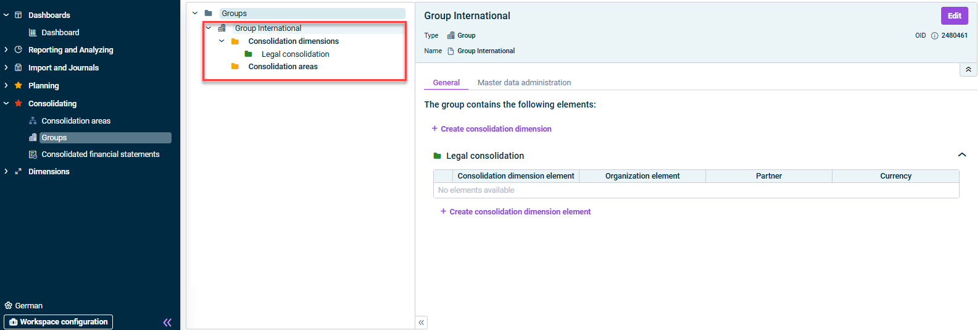Viewport: 980px width, 330px height.
Task: Click the Group International building icon in tree
Action: [x=222, y=28]
